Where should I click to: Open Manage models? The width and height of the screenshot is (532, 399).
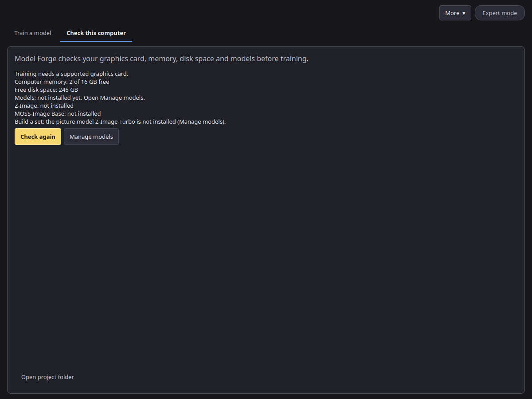[91, 137]
